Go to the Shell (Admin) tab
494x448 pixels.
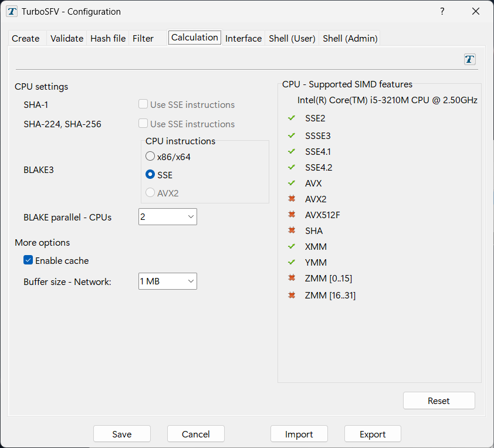[350, 39]
